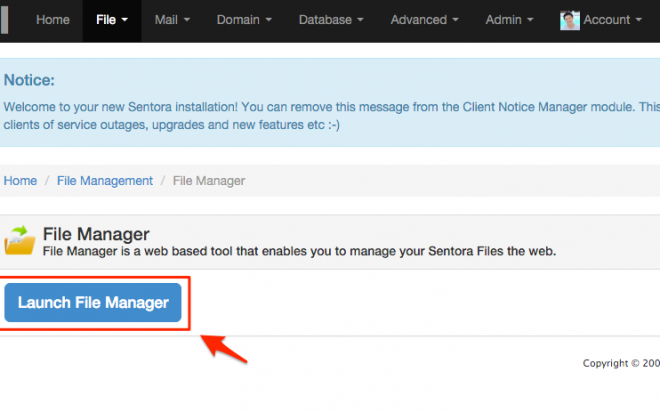Click the caret arrow next to File
This screenshot has height=412, width=660.
(x=125, y=20)
